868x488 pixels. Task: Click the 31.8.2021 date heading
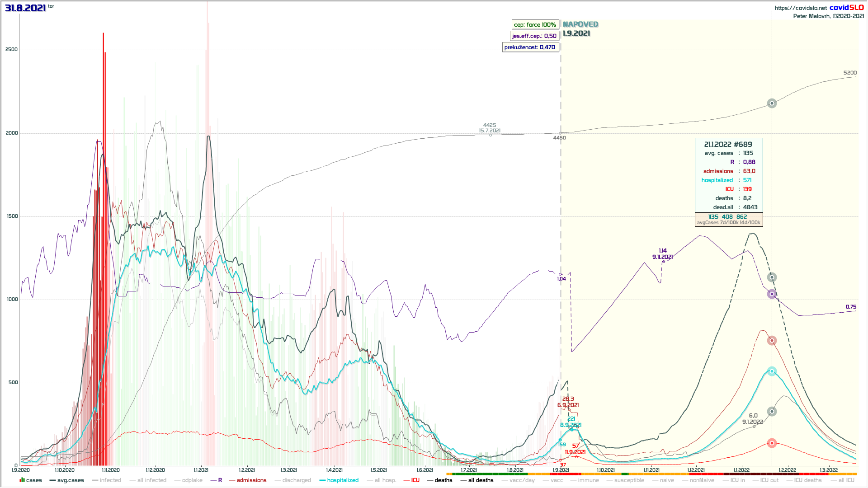pyautogui.click(x=25, y=8)
